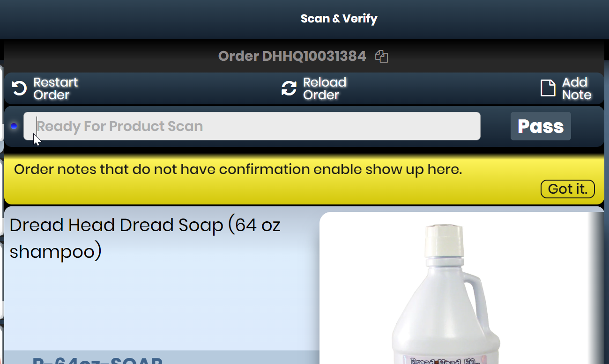
Task: Copy the order number with clipboard icon
Action: coord(382,57)
